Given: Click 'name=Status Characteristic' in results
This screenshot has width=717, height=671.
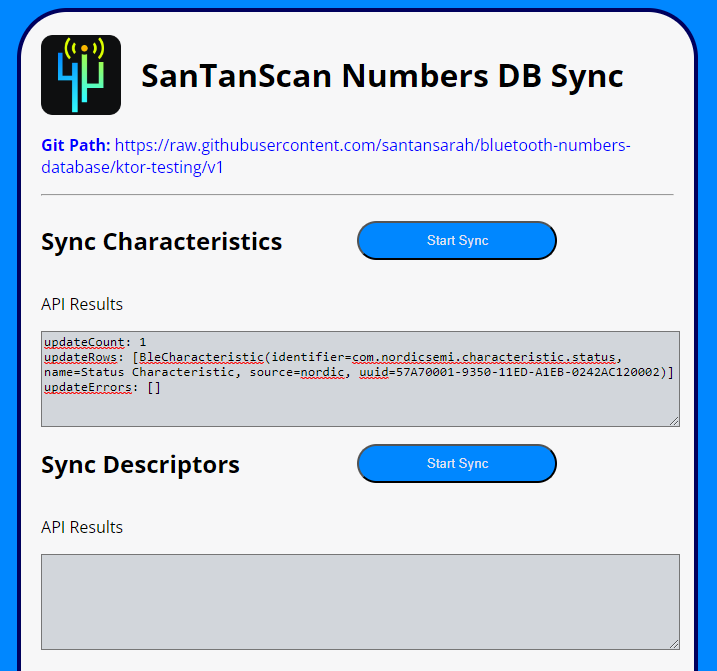Looking at the screenshot, I should pos(139,372).
